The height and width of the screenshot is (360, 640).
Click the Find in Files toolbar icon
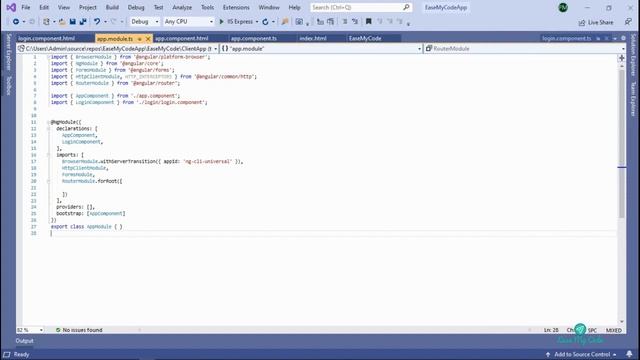[285, 22]
